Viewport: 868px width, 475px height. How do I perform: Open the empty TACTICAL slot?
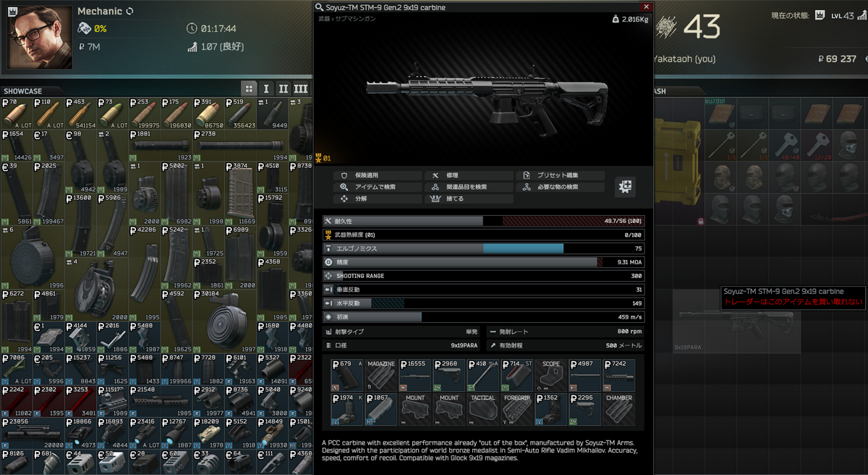pyautogui.click(x=483, y=410)
